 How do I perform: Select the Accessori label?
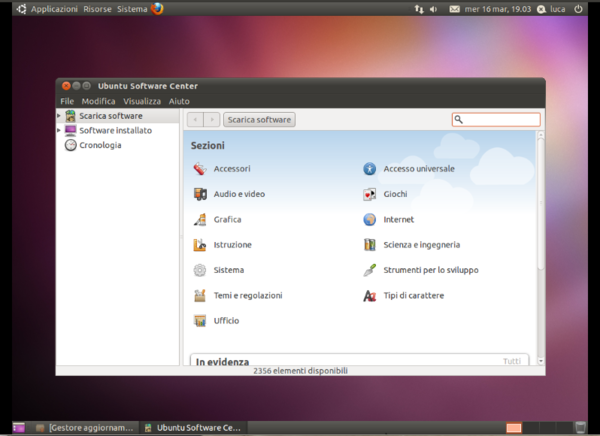click(x=232, y=169)
